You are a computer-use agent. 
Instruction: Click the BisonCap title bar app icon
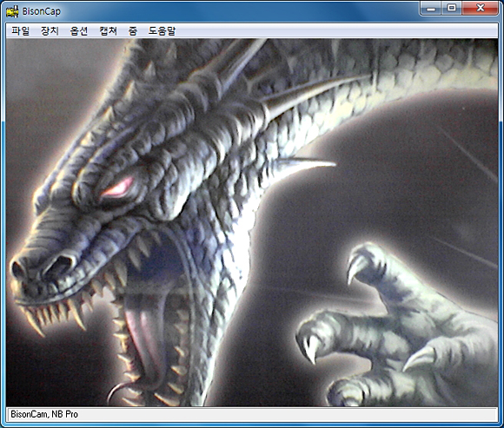pyautogui.click(x=12, y=11)
